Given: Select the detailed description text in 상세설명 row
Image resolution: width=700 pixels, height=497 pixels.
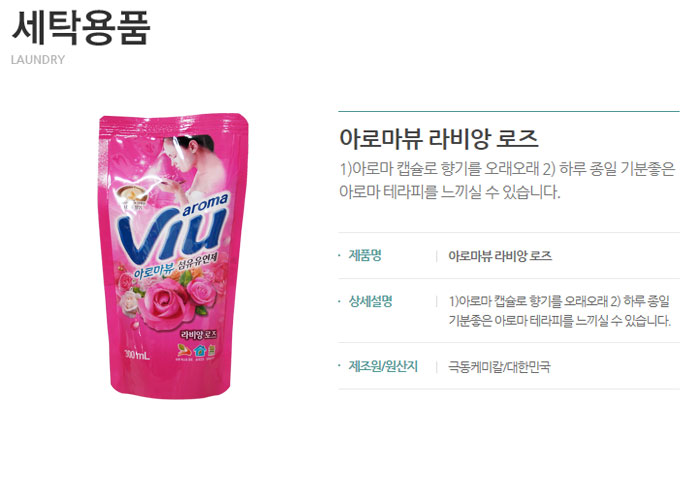Looking at the screenshot, I should point(559,311).
